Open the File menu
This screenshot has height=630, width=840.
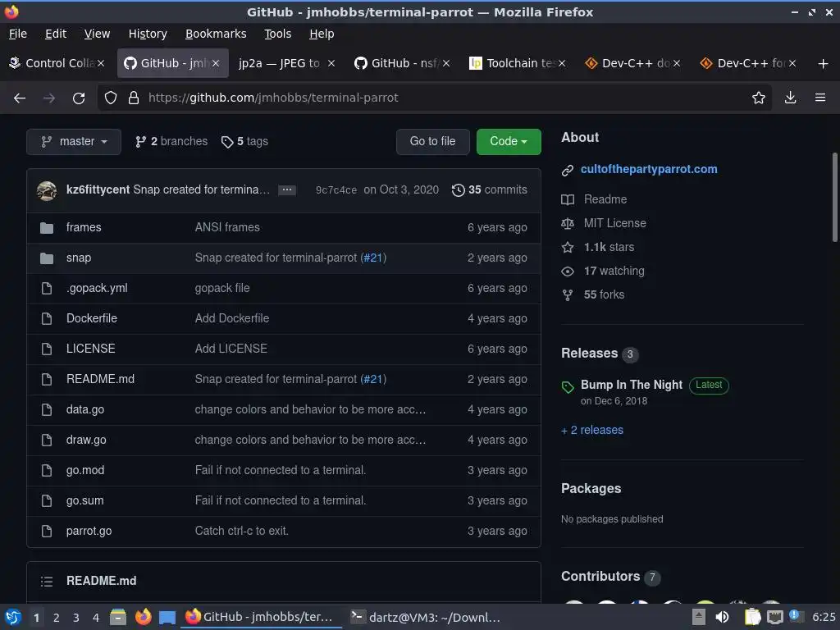18,34
